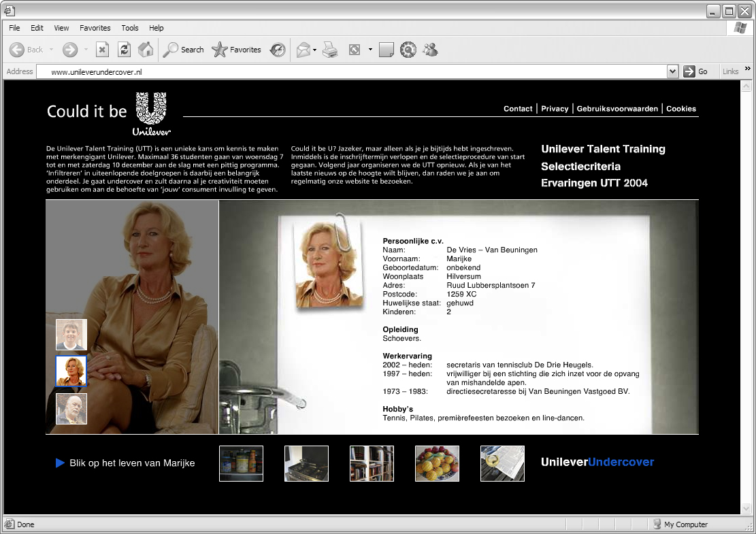Open the Favorites star toolbar button
Image resolution: width=756 pixels, height=534 pixels.
(x=236, y=50)
